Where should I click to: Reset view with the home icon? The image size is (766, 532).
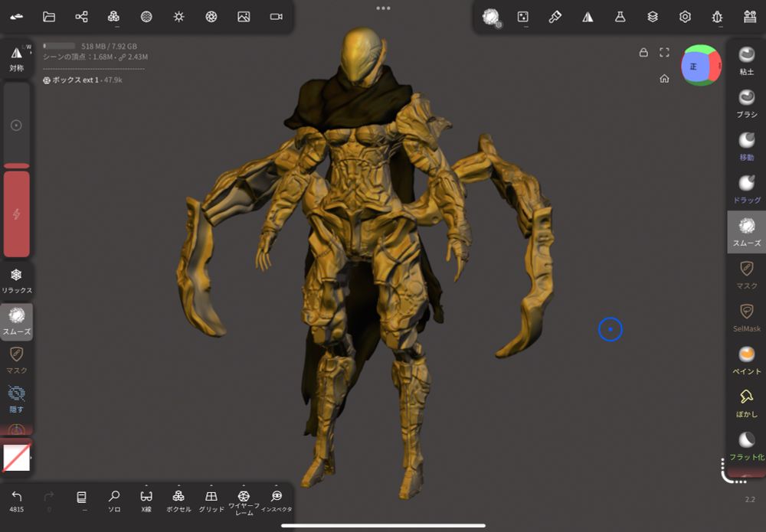(664, 78)
